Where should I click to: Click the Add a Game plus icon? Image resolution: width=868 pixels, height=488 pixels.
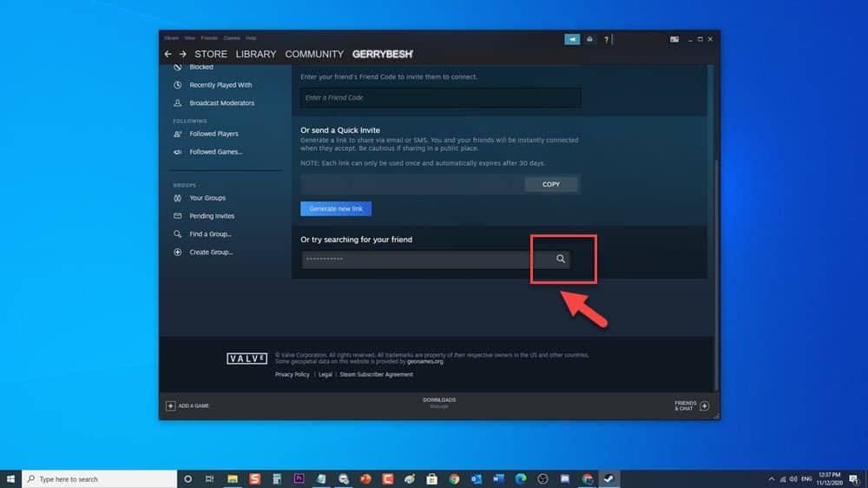point(170,406)
